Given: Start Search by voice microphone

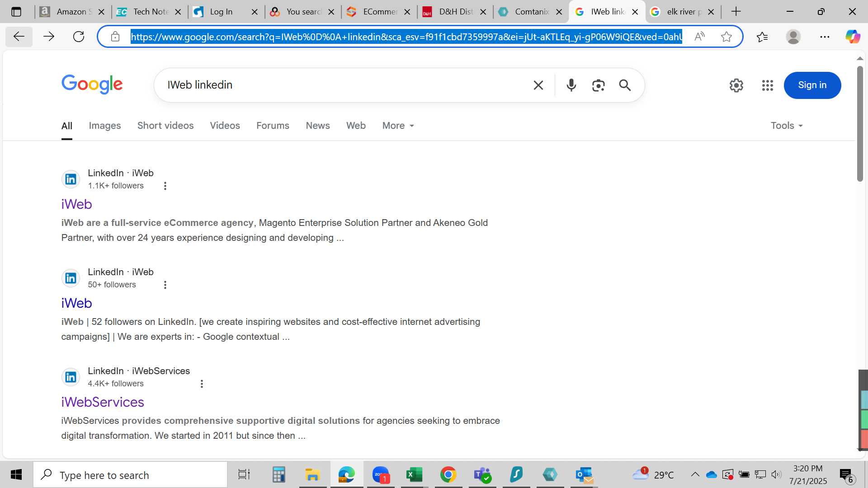Looking at the screenshot, I should click(571, 85).
